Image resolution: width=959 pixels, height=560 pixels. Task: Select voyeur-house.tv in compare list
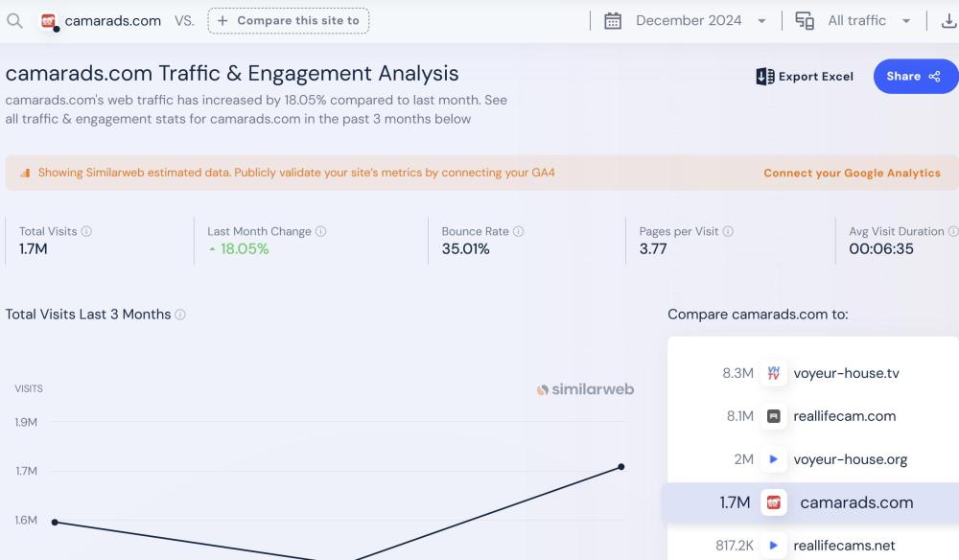pos(846,373)
